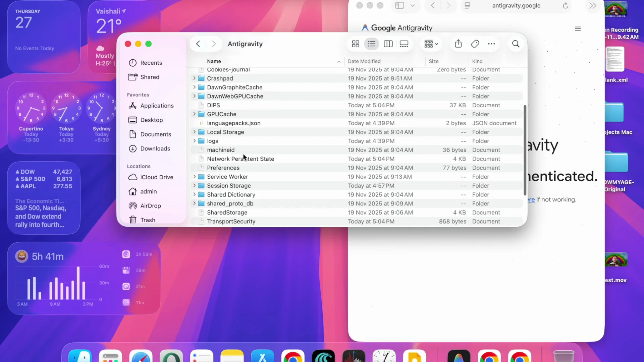Open the grouping options dropdown
The width and height of the screenshot is (644, 362).
point(431,44)
